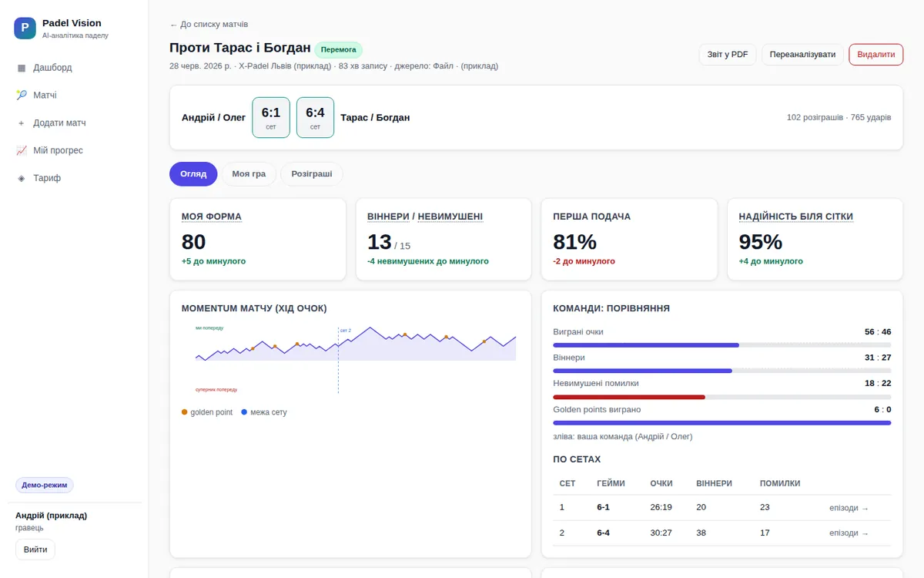Click the Демо-режим badge in sidebar

tap(45, 486)
